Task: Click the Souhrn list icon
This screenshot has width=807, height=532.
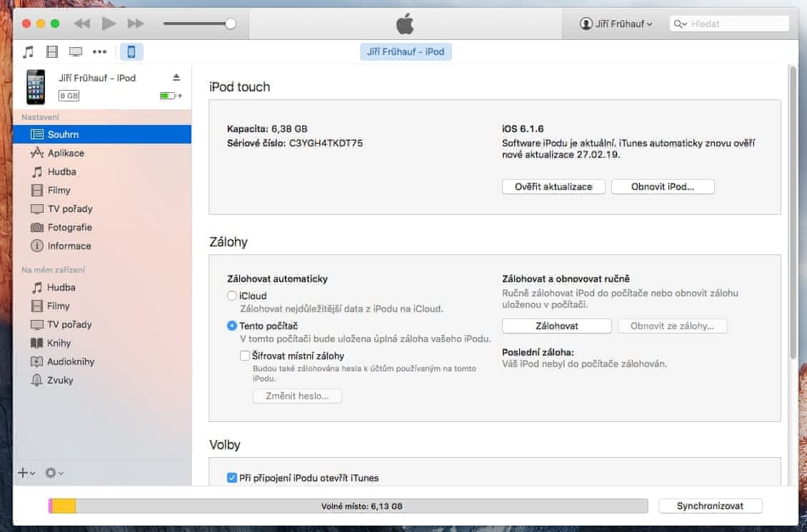Action: (37, 134)
